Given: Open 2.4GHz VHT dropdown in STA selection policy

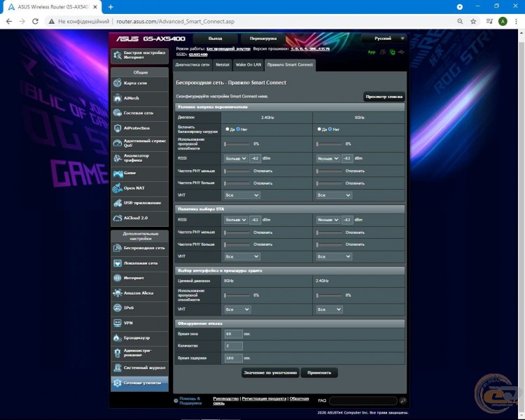Looking at the screenshot, I should pos(242,257).
